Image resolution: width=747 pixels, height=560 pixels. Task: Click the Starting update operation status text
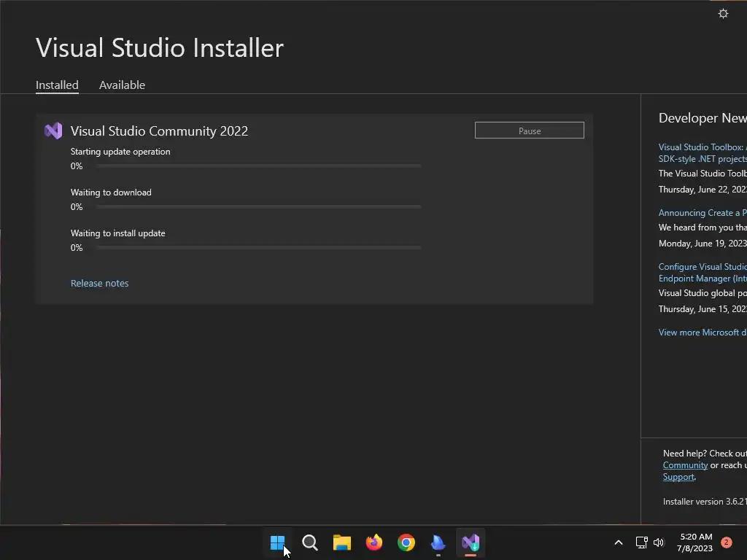coord(120,152)
